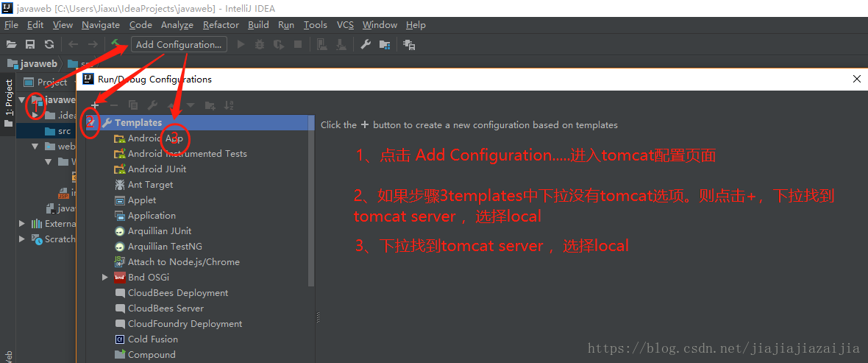The image size is (868, 363).
Task: Select CloudFoundry Deployment template
Action: [178, 324]
